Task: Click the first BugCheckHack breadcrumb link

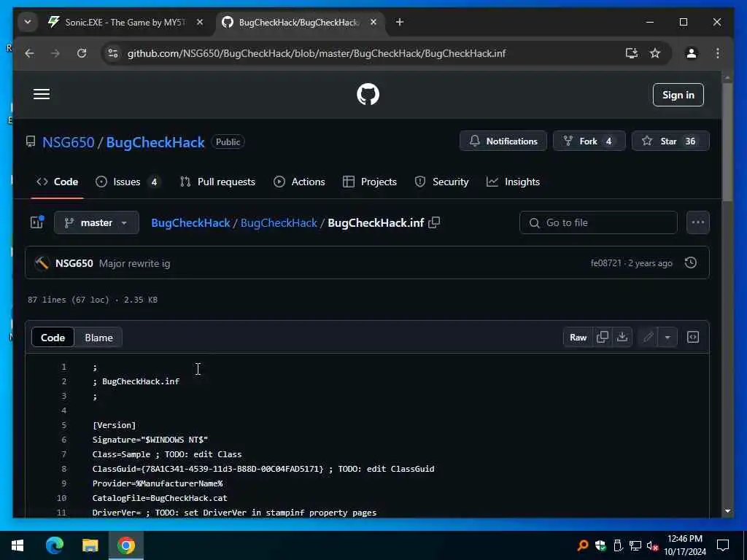Action: click(190, 223)
